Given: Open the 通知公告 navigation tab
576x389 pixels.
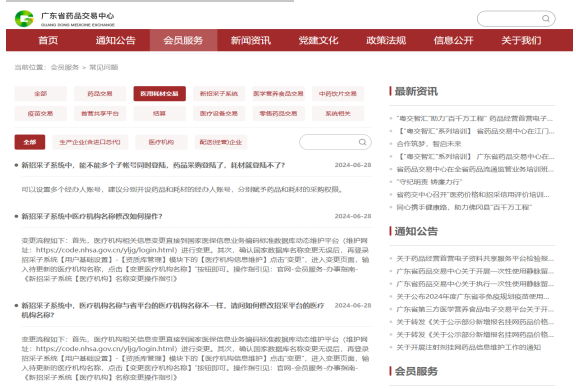Looking at the screenshot, I should click(116, 40).
